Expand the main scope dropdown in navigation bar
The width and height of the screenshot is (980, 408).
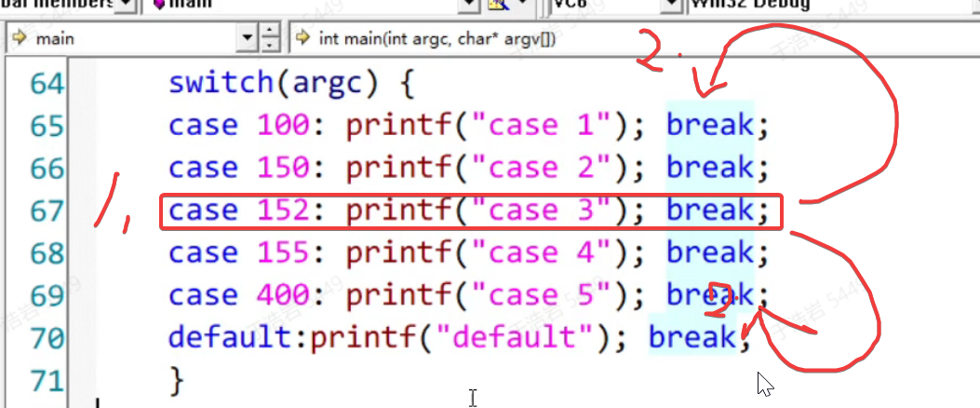click(247, 39)
